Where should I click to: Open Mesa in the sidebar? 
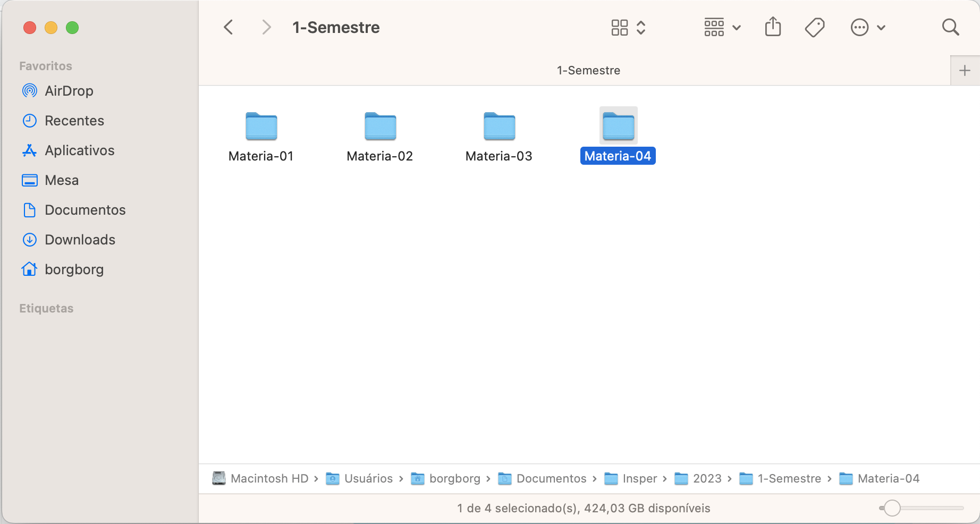62,180
